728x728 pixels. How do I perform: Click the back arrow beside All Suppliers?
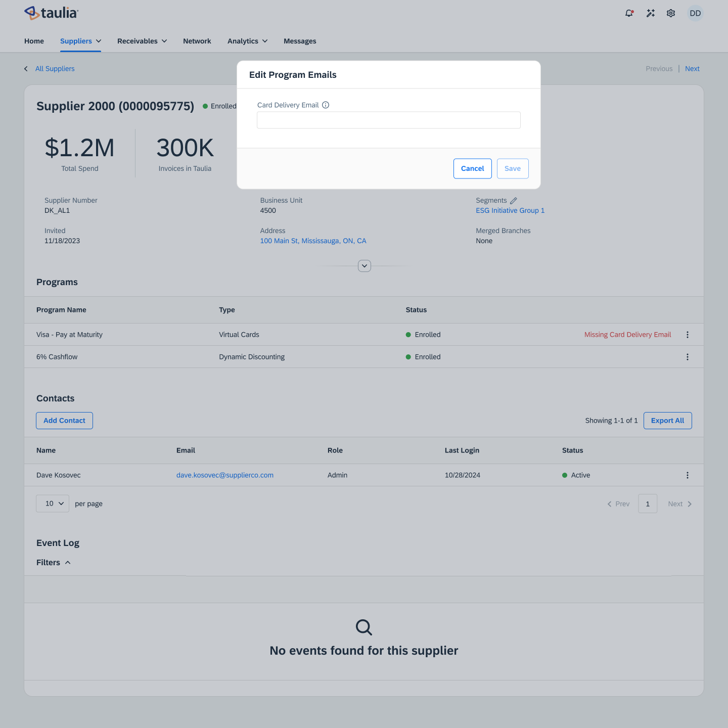coord(26,69)
